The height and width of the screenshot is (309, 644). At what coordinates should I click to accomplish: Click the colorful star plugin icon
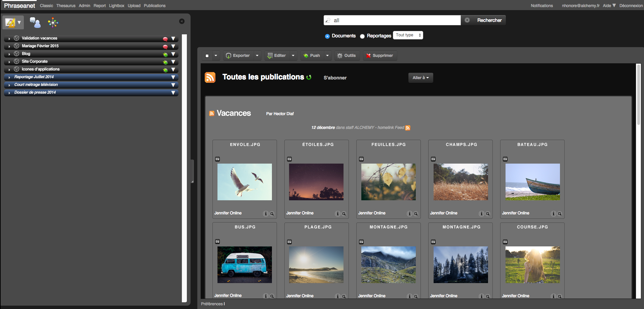click(53, 23)
